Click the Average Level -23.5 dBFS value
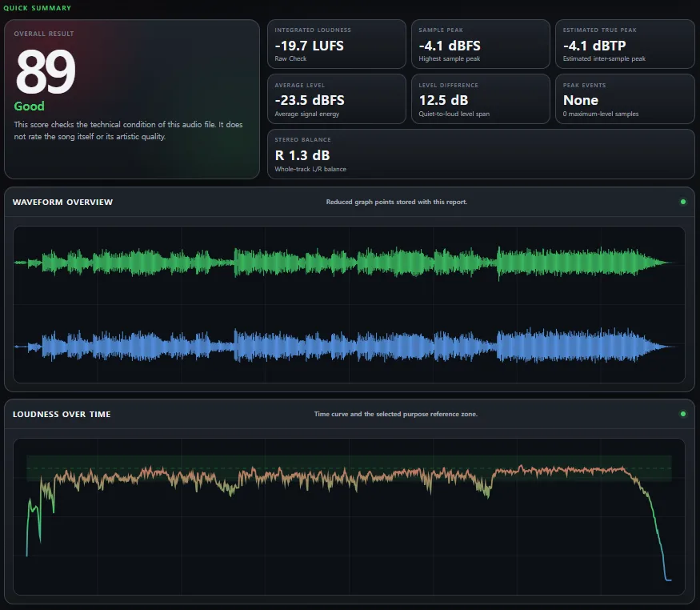 [310, 100]
